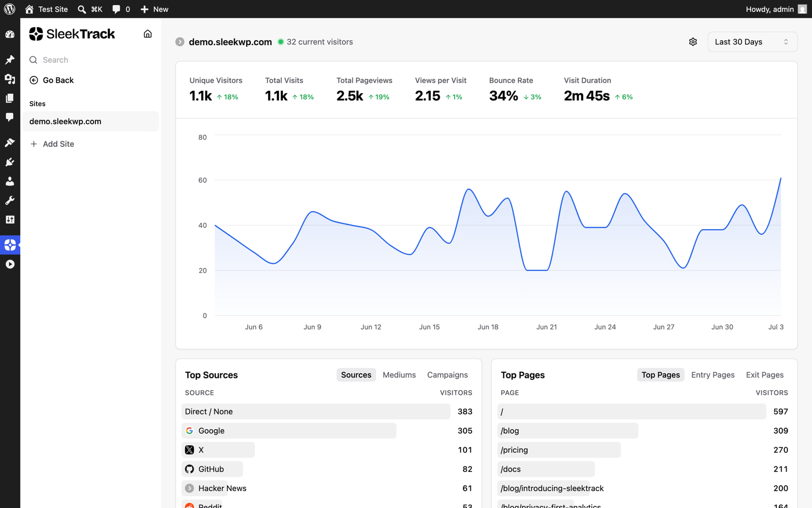The height and width of the screenshot is (508, 812).
Task: Click the 32 current visitors indicator
Action: 315,42
